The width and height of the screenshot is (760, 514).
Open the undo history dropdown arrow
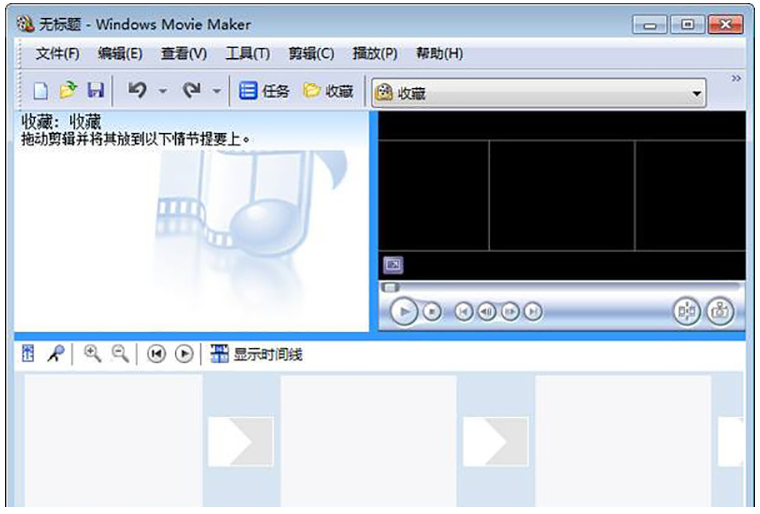pos(162,92)
